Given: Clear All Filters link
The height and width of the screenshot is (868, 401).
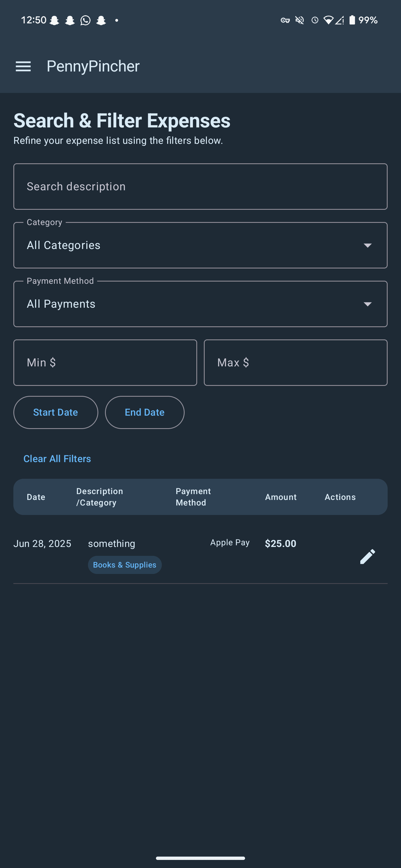Looking at the screenshot, I should pos(57,458).
